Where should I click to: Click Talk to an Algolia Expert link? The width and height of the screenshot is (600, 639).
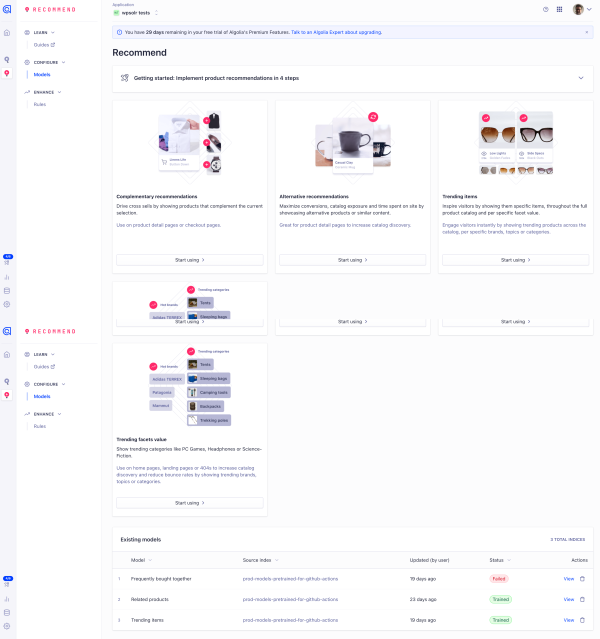(x=334, y=33)
